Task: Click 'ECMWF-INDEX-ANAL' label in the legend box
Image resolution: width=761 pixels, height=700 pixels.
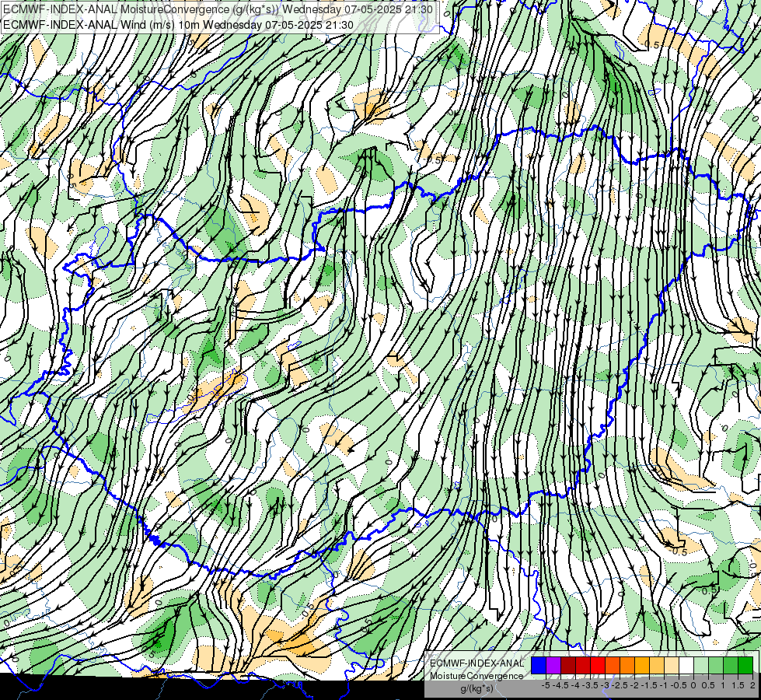Action: click(476, 663)
